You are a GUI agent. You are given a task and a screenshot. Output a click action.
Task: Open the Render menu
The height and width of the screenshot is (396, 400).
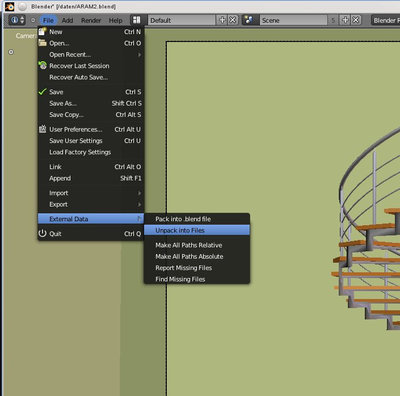click(91, 20)
